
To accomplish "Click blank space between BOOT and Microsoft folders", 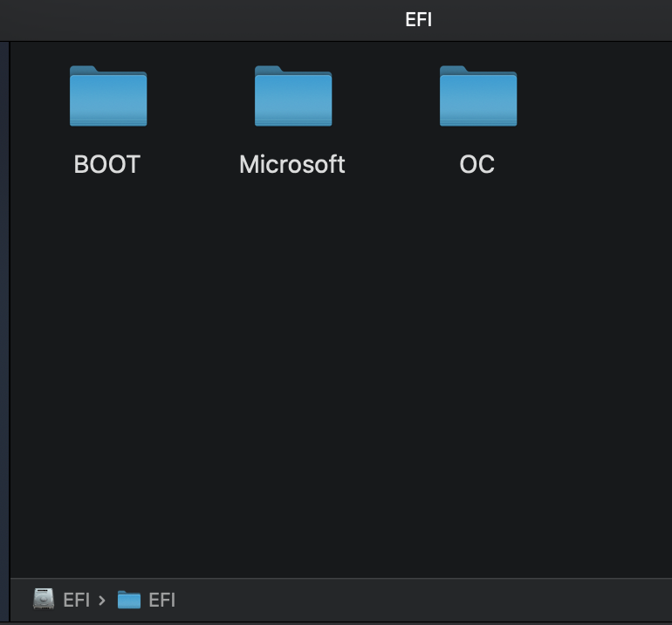I will (201, 105).
